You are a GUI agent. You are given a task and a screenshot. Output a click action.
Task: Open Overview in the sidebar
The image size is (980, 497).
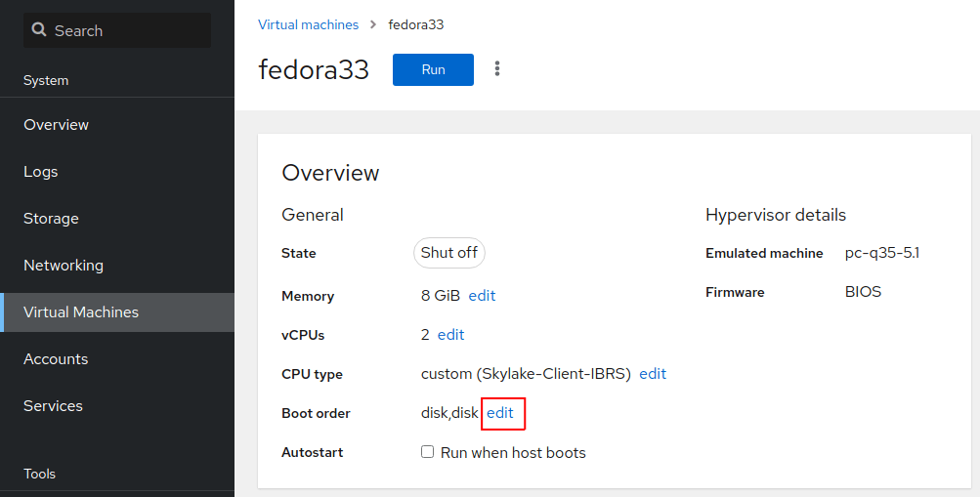tap(117, 125)
